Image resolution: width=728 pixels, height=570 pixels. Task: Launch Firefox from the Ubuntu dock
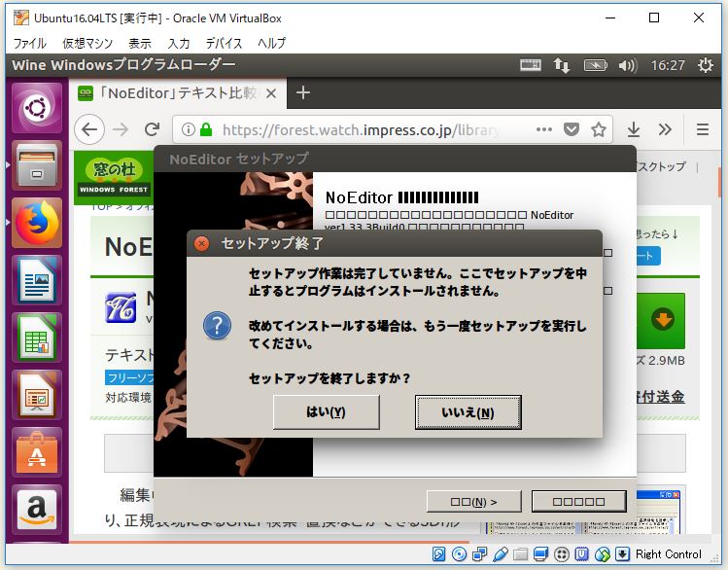tap(37, 223)
